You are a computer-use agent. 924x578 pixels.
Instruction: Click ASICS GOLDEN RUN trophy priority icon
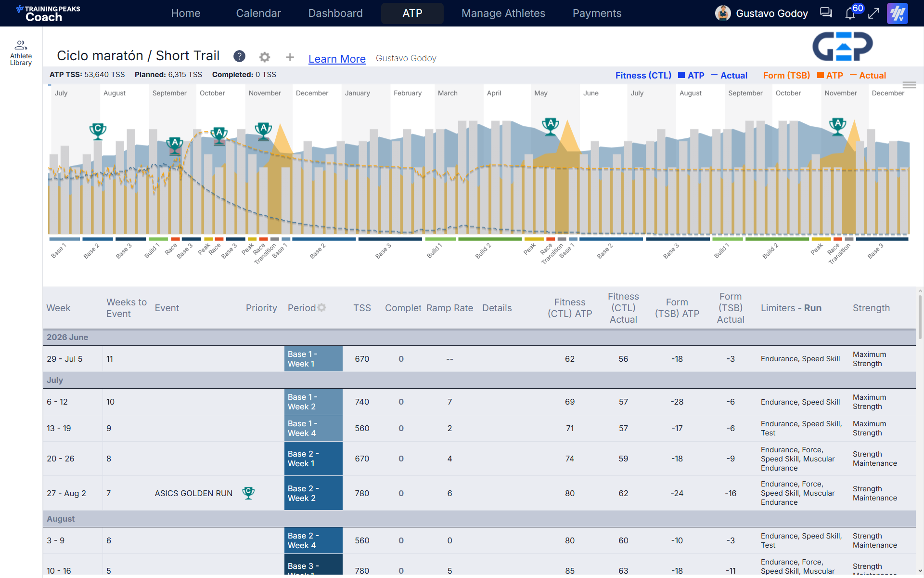pos(248,493)
